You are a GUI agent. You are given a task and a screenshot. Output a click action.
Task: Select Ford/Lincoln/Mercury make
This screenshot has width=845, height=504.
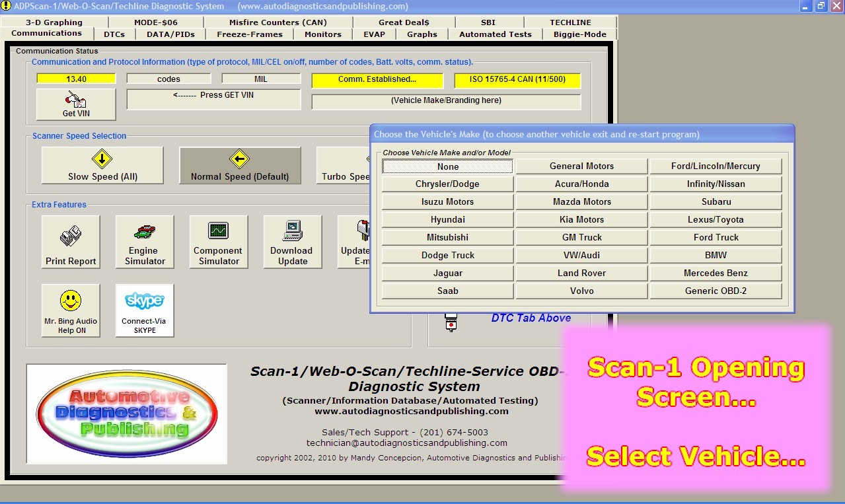point(716,166)
